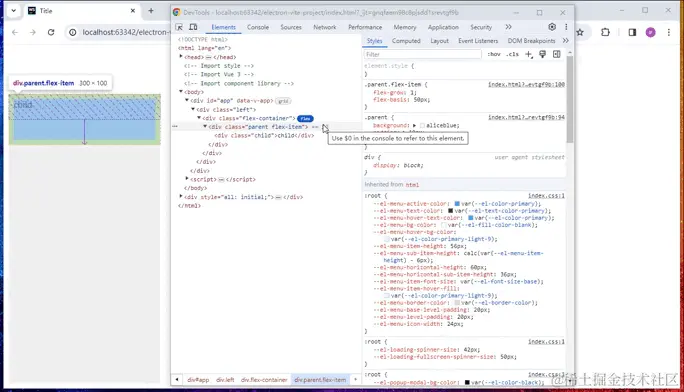Toggle the rendering emulations paintbrush icon
This screenshot has width=684, height=392.
[543, 54]
